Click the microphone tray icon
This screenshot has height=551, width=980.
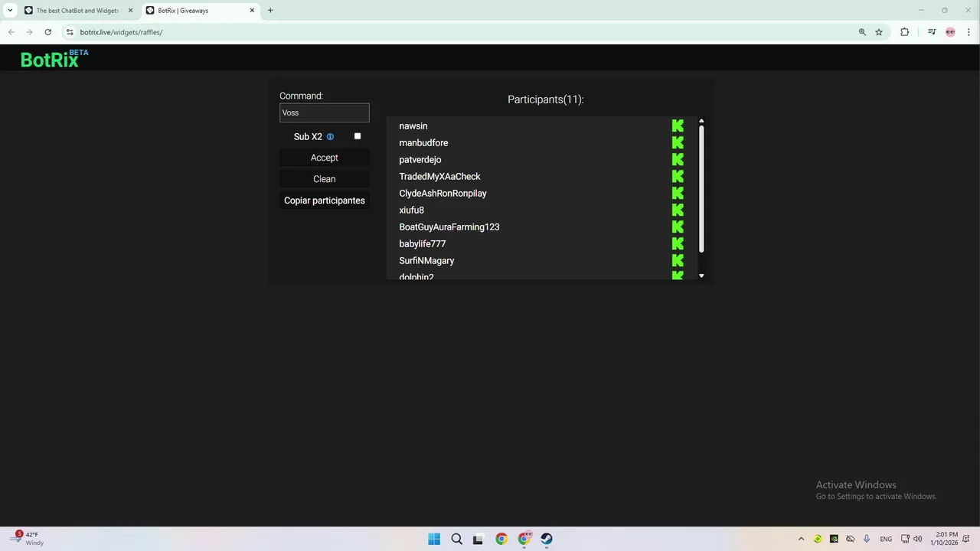(x=867, y=539)
